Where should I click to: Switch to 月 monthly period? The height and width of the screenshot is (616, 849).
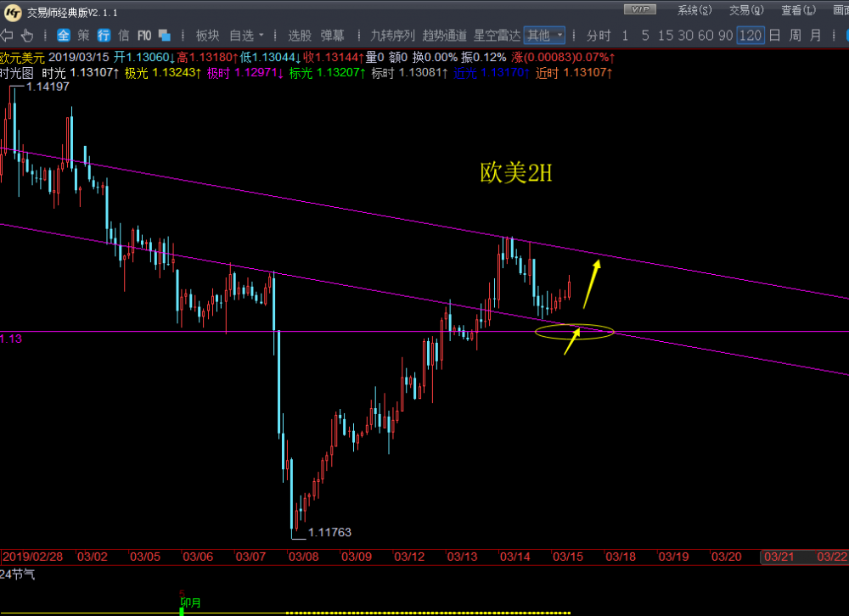(x=815, y=36)
